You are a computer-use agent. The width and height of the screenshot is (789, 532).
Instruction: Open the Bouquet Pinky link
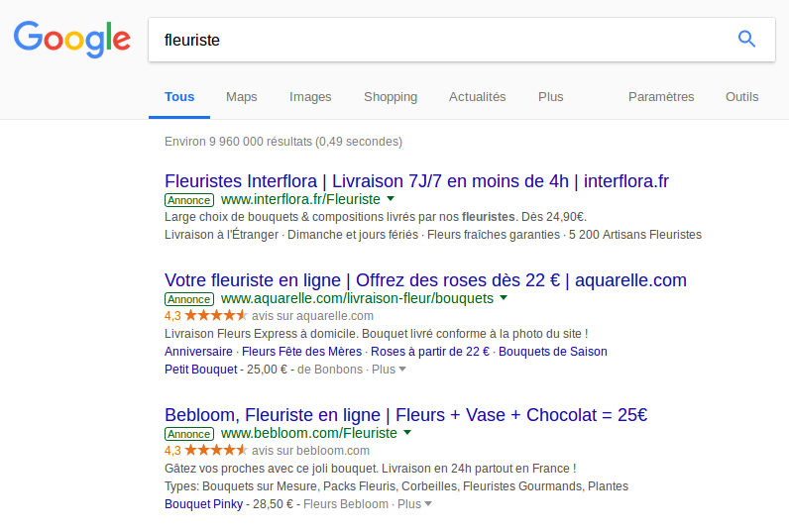tap(202, 504)
